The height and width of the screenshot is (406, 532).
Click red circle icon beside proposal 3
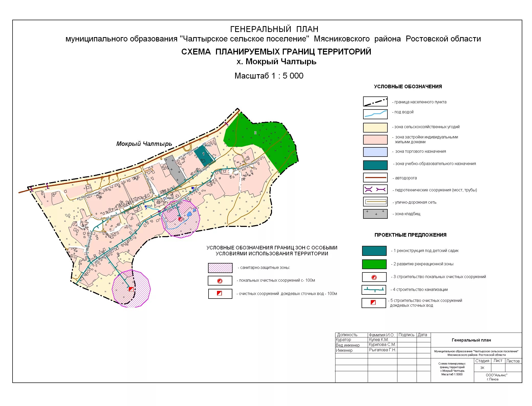(374, 277)
